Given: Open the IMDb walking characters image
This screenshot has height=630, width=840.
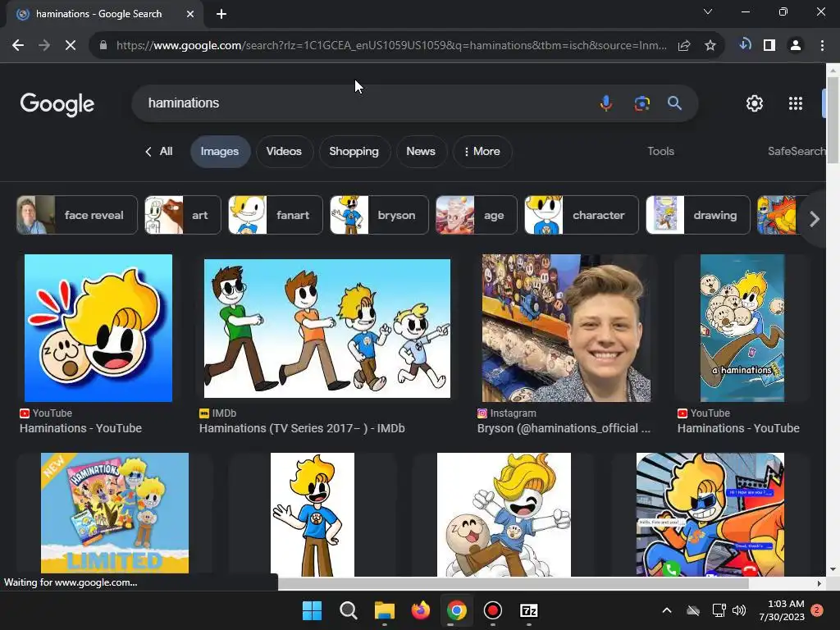Looking at the screenshot, I should (x=326, y=328).
